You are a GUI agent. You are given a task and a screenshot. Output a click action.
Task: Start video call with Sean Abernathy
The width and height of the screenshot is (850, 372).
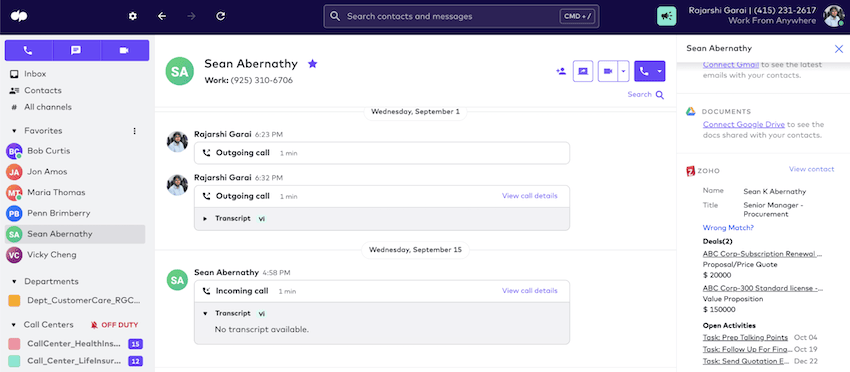[608, 71]
